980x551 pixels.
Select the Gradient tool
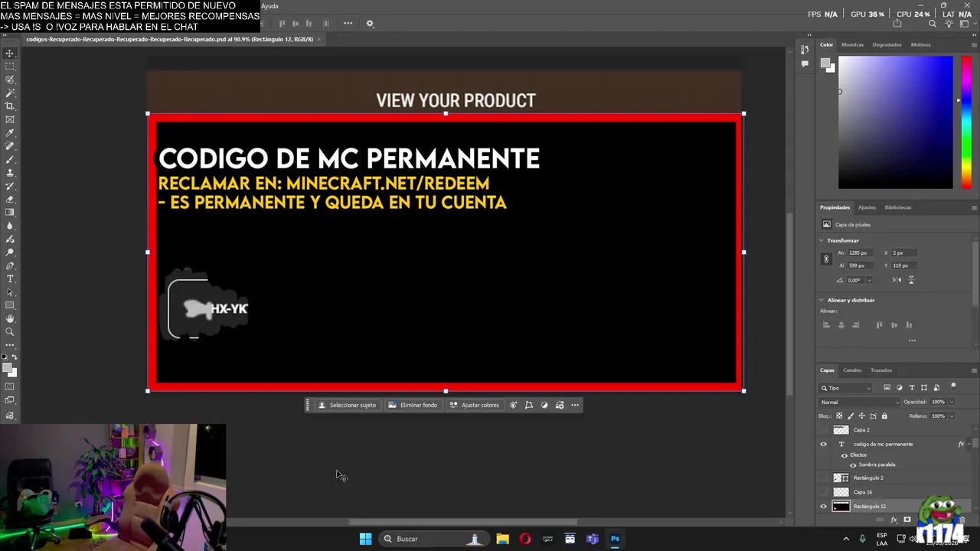[x=10, y=212]
